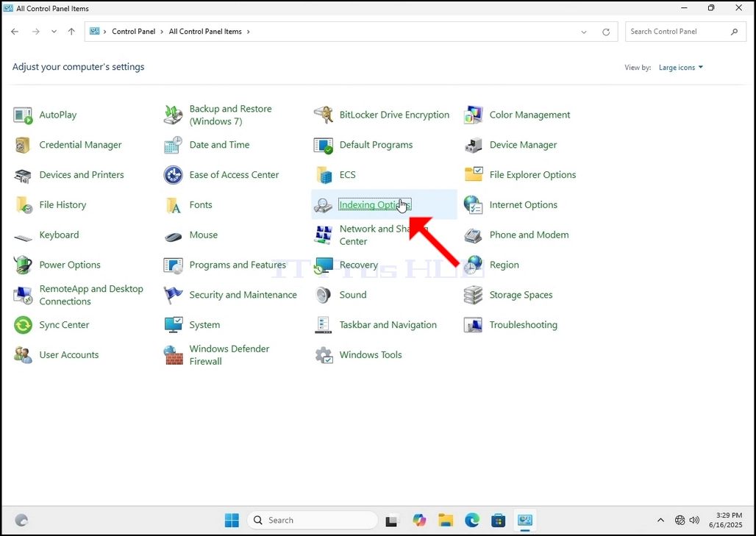Launch Microsoft Edge from the taskbar

tap(472, 520)
